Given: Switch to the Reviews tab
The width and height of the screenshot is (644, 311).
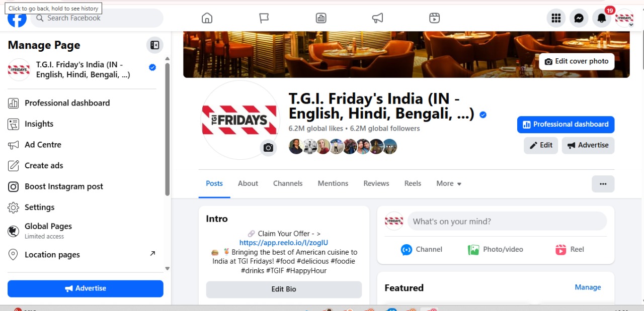Looking at the screenshot, I should point(376,183).
